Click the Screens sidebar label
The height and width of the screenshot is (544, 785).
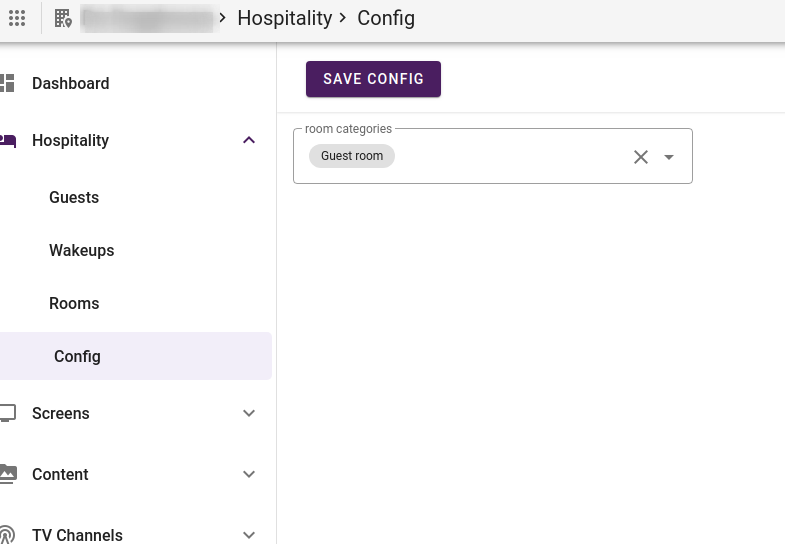(x=61, y=413)
